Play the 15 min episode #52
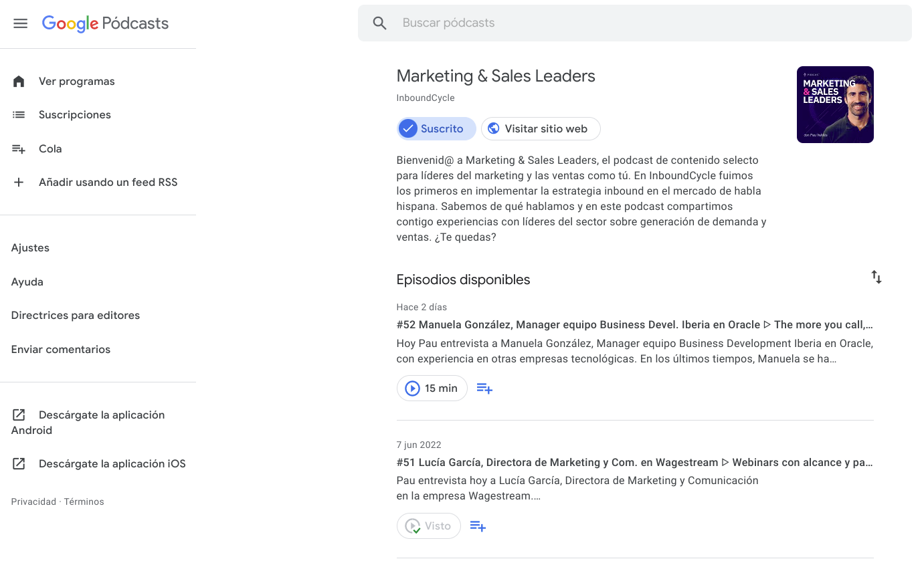This screenshot has width=924, height=567. point(432,388)
